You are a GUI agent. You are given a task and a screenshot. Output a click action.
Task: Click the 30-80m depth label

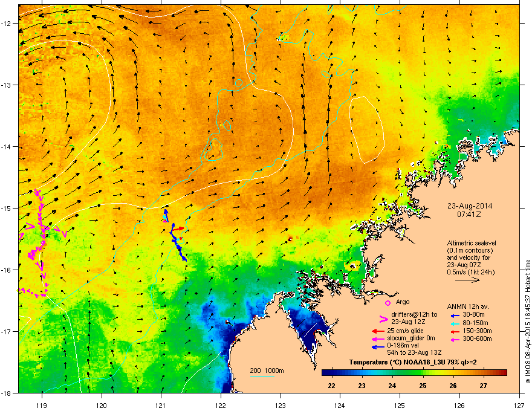tap(473, 315)
